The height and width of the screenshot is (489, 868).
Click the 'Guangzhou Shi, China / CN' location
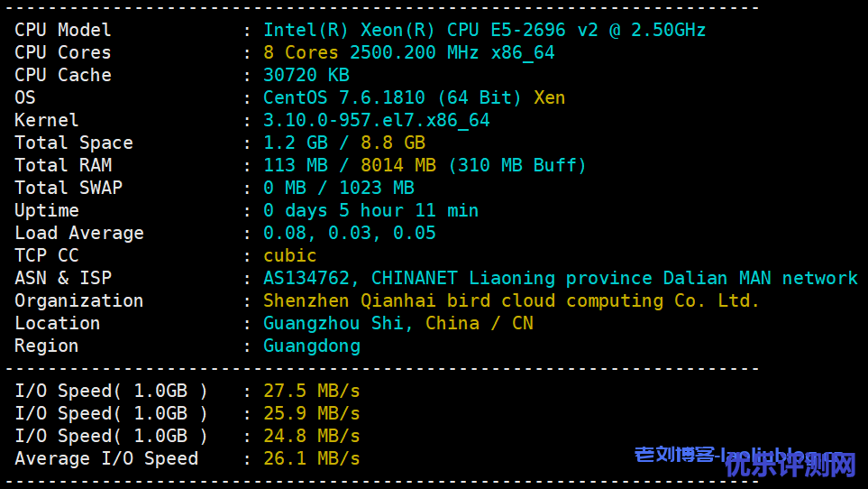pyautogui.click(x=397, y=323)
